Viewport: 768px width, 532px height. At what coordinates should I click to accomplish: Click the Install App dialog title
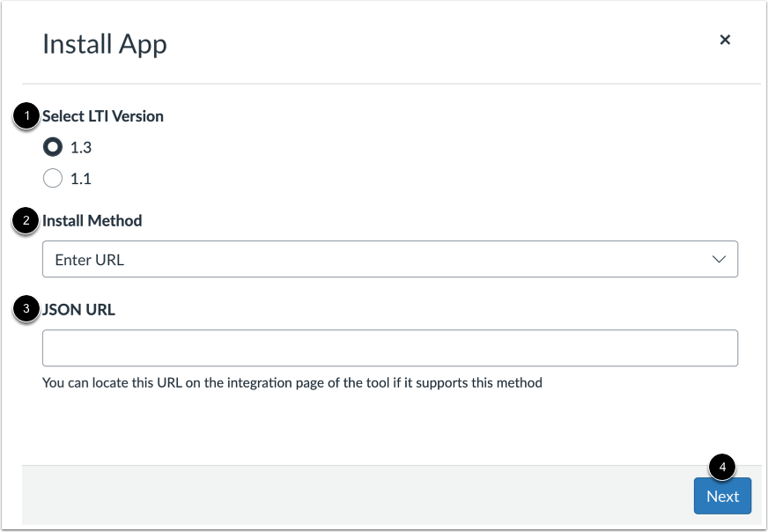(x=104, y=43)
